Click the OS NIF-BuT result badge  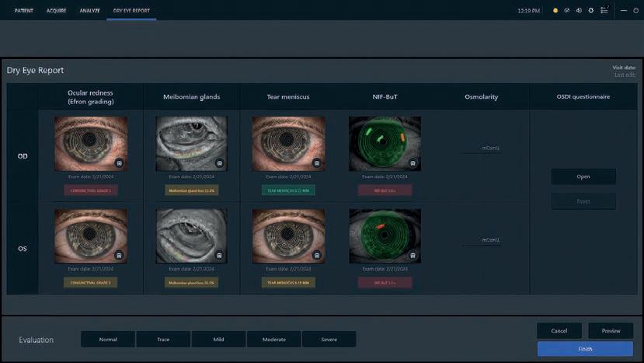(385, 282)
